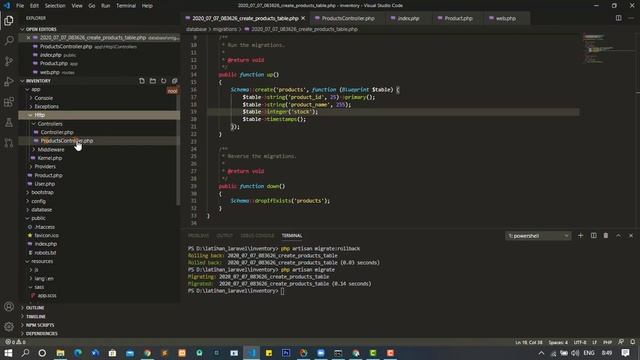Show the Problems panel tab
640x360 pixels.
coord(198,236)
